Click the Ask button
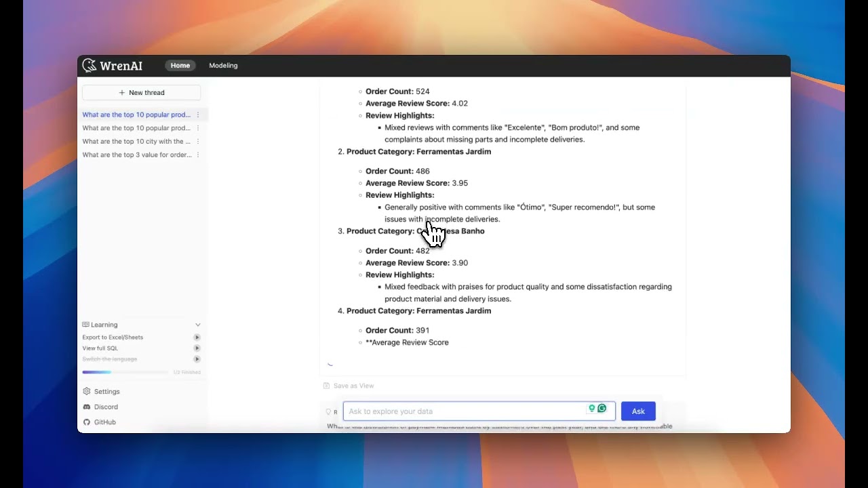 click(638, 411)
